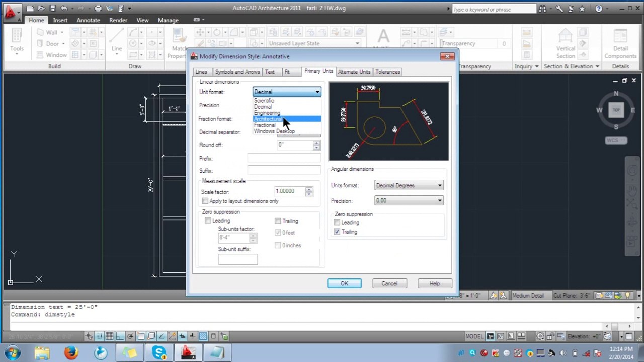This screenshot has width=644, height=362.
Task: Click the MODEL button in status bar
Action: tap(474, 336)
